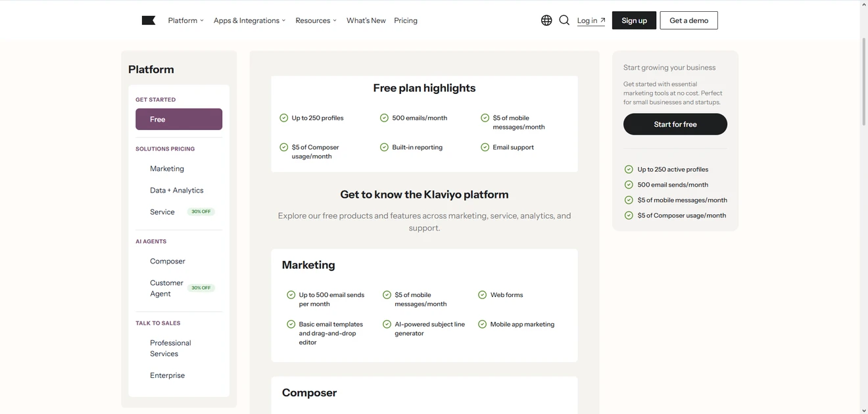
Task: Open site search magnifier icon
Action: [564, 20]
